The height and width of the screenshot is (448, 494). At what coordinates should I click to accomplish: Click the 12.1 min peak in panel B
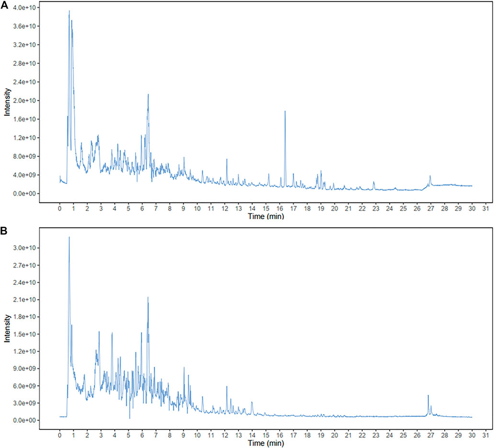tap(227, 399)
